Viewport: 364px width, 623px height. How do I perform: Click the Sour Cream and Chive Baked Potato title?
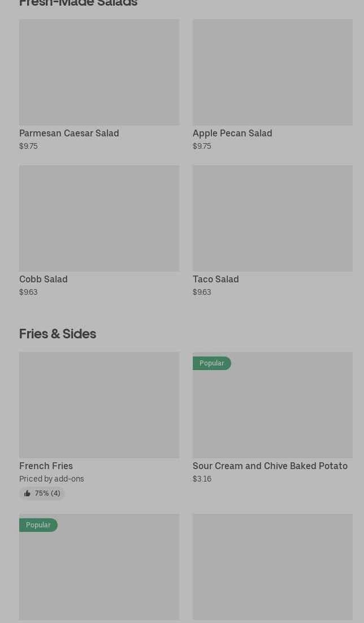point(270,466)
